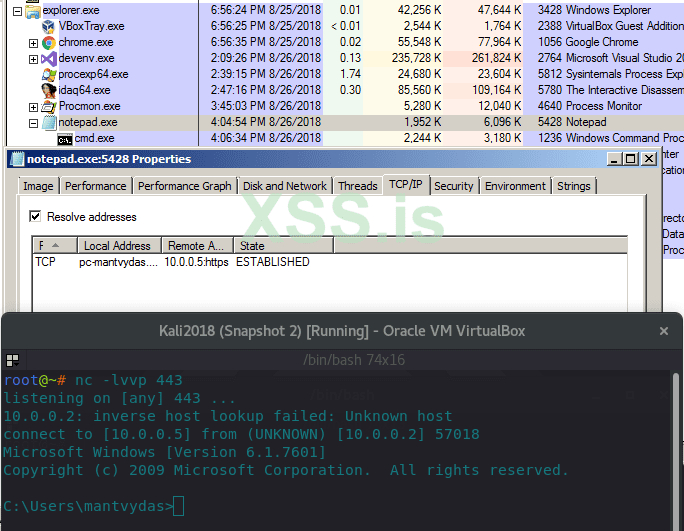Click remote address 10.0.0.5:https

click(196, 262)
